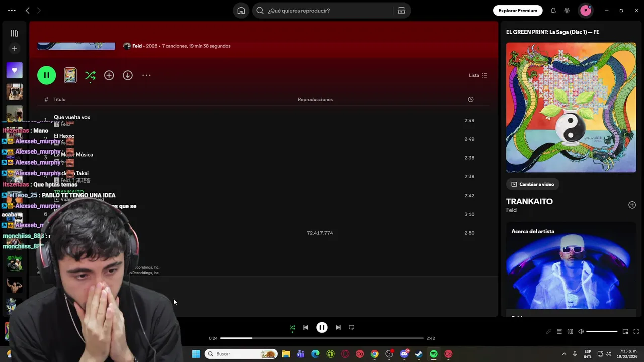Click Spotify icon in taskbar
The height and width of the screenshot is (362, 644).
click(434, 354)
